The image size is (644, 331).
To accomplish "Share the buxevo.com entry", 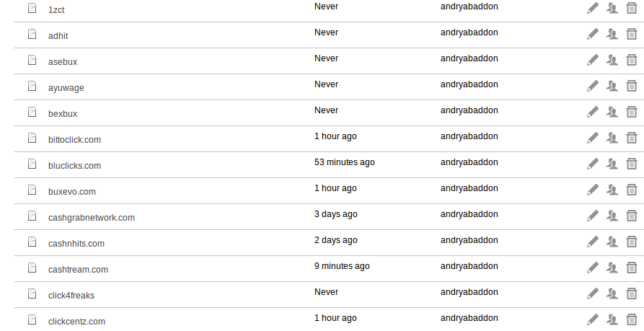I will click(x=612, y=190).
